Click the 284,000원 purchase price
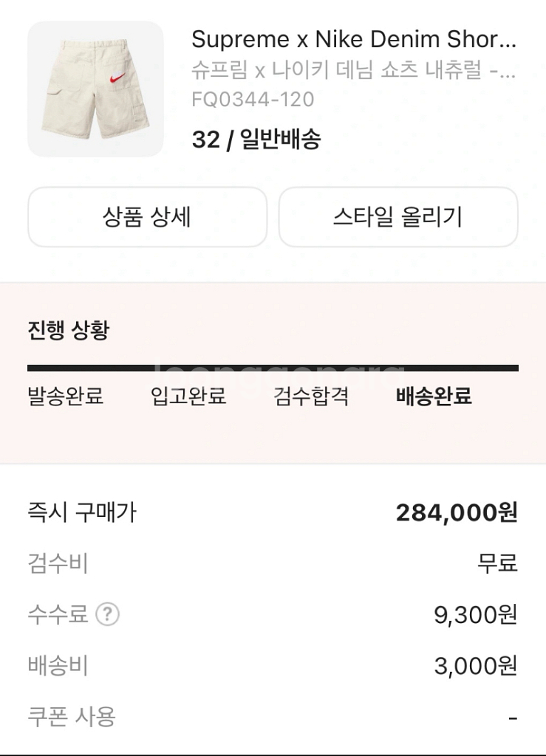The height and width of the screenshot is (756, 546). coord(457,512)
